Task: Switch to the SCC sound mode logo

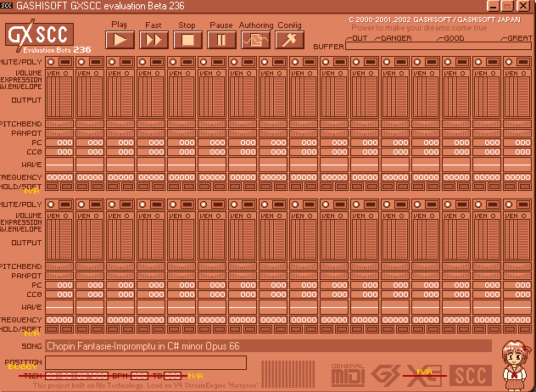Action: click(x=471, y=375)
